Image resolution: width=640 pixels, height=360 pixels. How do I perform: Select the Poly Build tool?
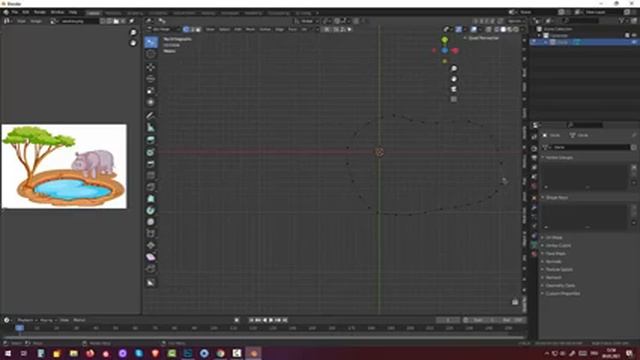(x=151, y=211)
